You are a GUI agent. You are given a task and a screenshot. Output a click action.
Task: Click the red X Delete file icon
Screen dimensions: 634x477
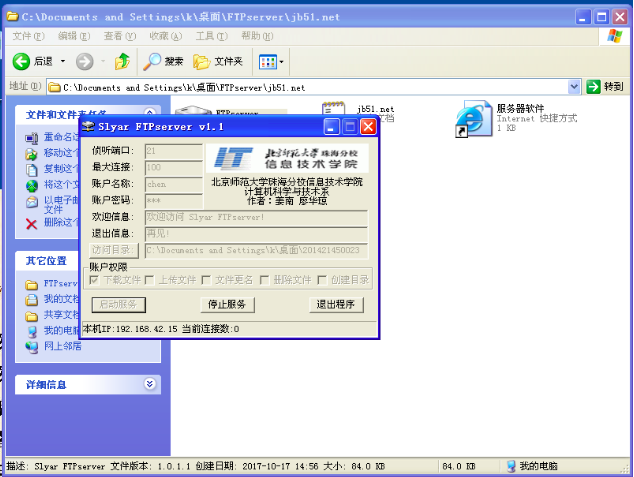31,224
